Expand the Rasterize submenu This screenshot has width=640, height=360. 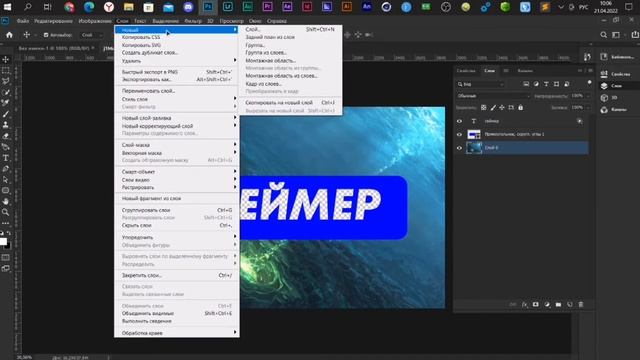[x=177, y=187]
